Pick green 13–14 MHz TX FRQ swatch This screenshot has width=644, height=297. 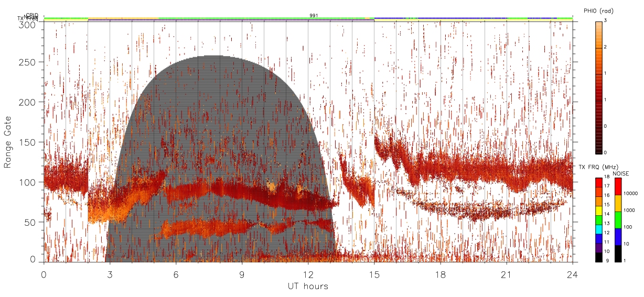tap(599, 219)
